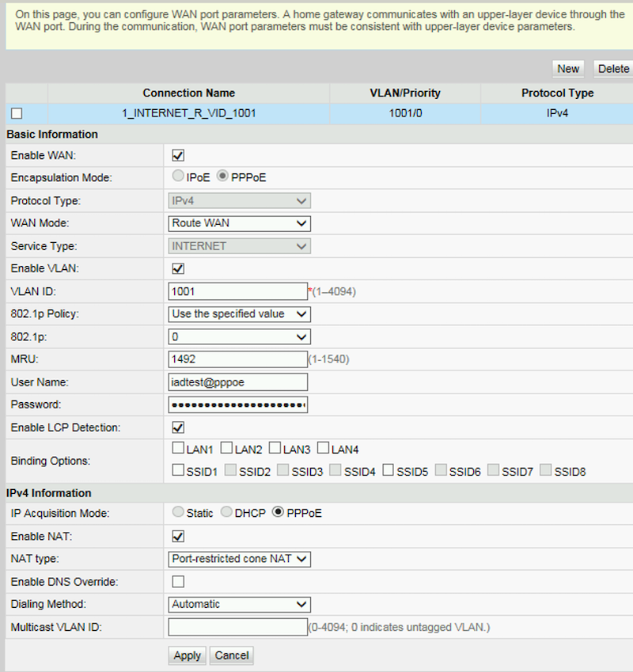Check the LAN2 binding option

[x=226, y=448]
